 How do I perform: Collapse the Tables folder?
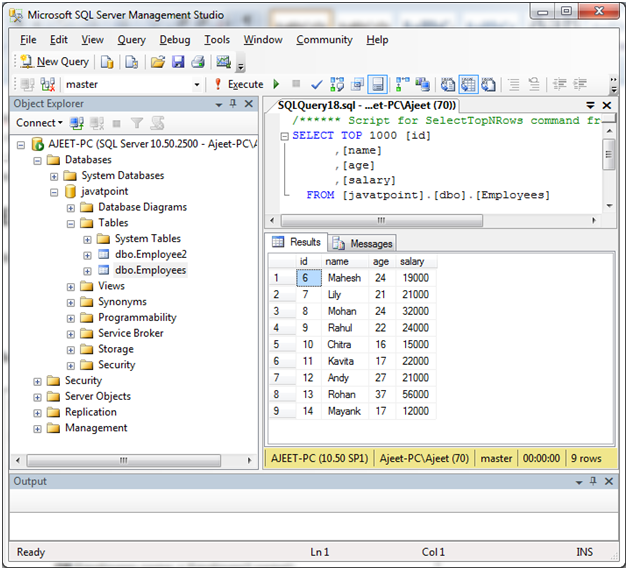(70, 224)
